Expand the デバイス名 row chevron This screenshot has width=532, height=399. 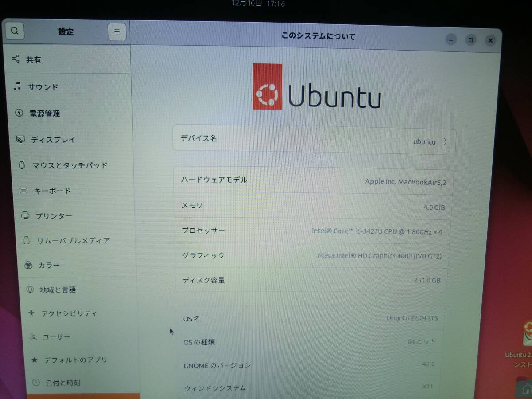445,142
